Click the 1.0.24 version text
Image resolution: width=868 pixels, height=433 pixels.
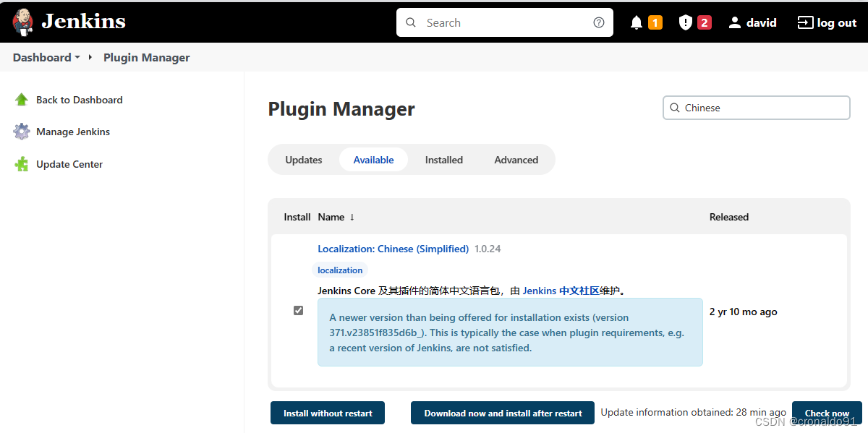point(488,249)
